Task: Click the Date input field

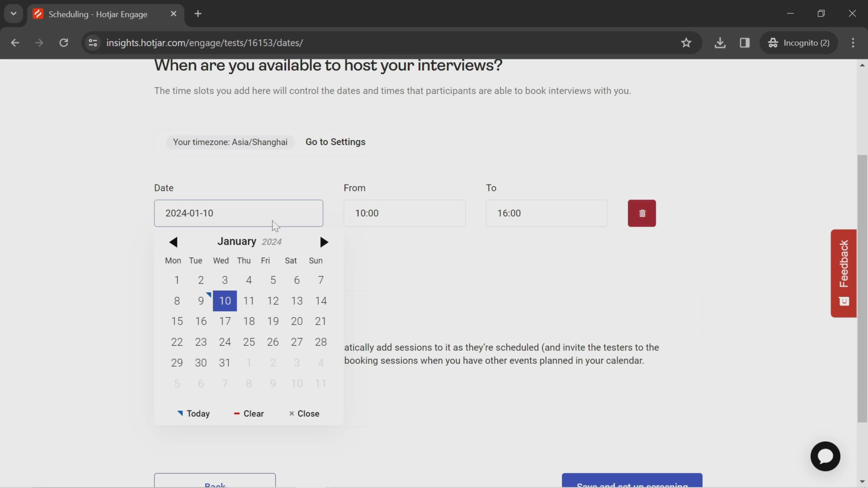Action: 238,213
